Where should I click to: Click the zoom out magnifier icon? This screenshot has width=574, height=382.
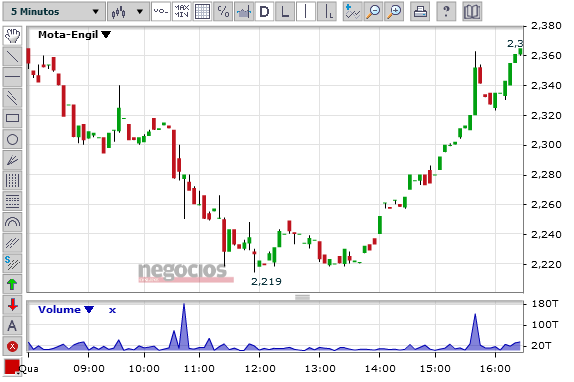[x=373, y=12]
